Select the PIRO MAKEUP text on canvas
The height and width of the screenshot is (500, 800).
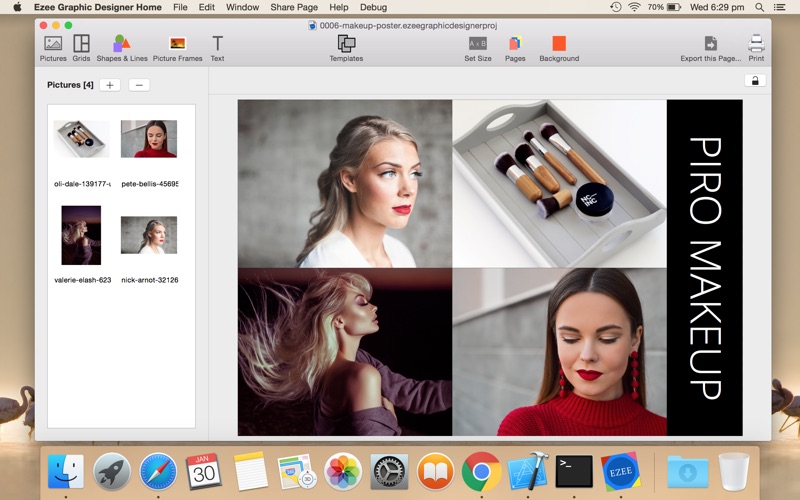pyautogui.click(x=705, y=268)
